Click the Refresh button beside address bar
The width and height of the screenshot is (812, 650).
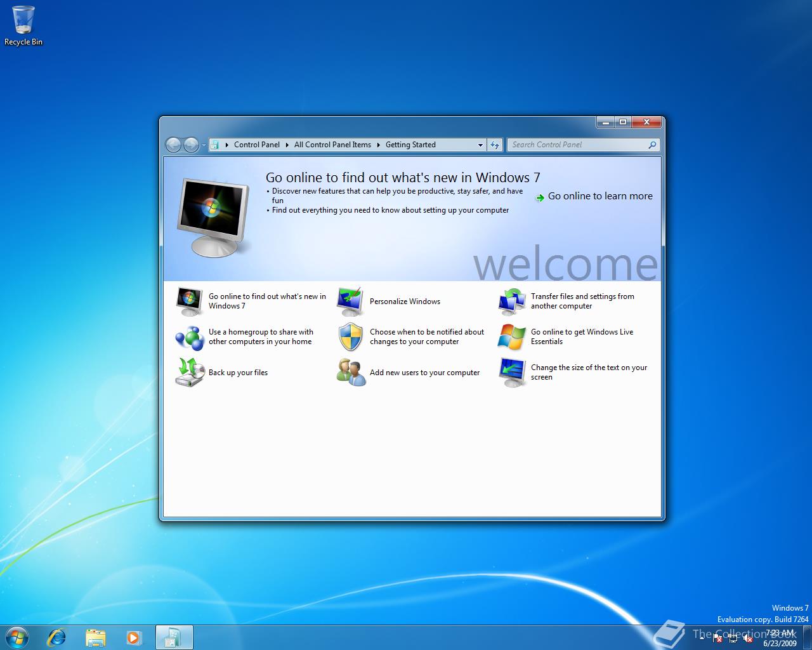(x=495, y=145)
